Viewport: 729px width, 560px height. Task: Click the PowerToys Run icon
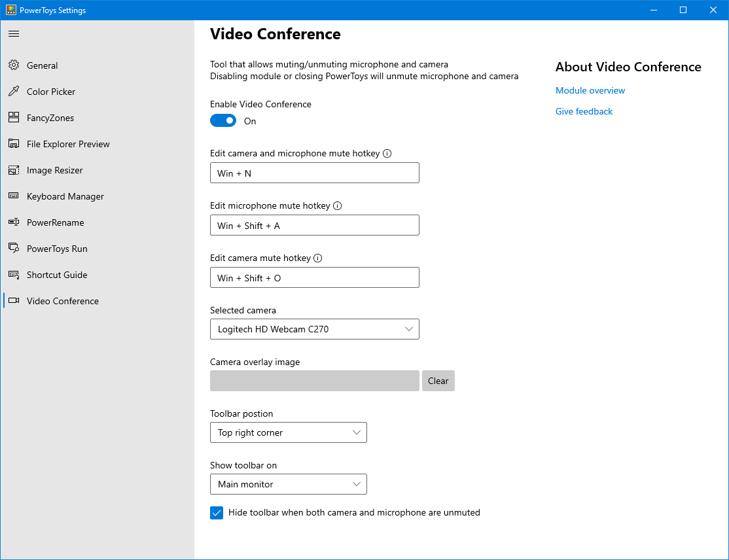coord(13,249)
